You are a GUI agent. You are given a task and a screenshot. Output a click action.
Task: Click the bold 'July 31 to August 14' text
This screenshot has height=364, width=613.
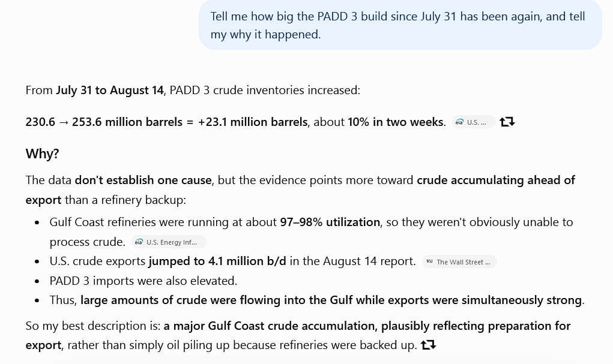pos(110,90)
